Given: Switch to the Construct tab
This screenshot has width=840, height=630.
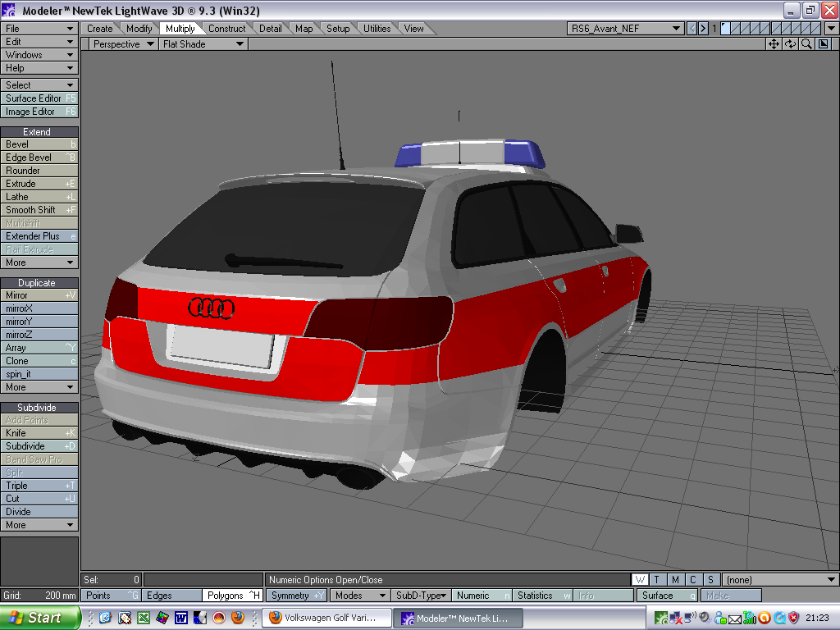Looking at the screenshot, I should [226, 29].
